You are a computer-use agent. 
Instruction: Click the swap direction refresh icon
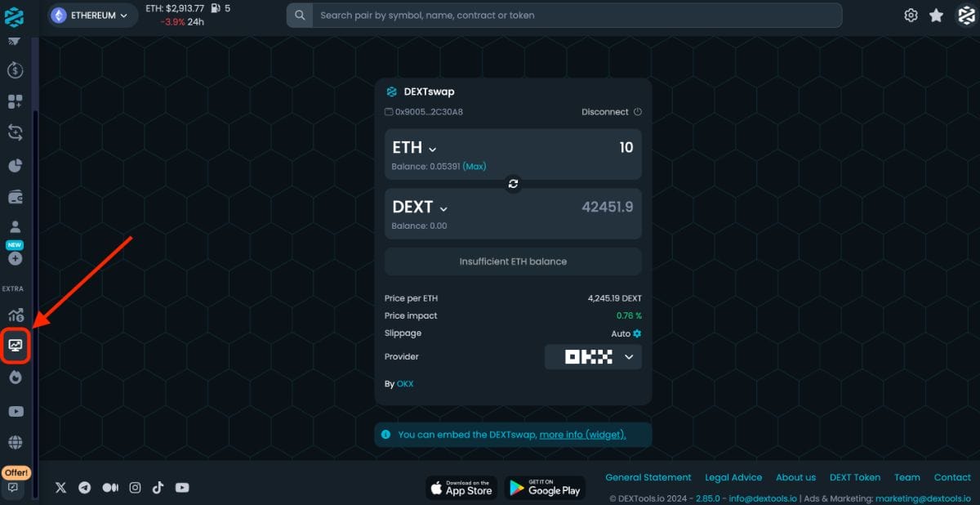click(513, 184)
